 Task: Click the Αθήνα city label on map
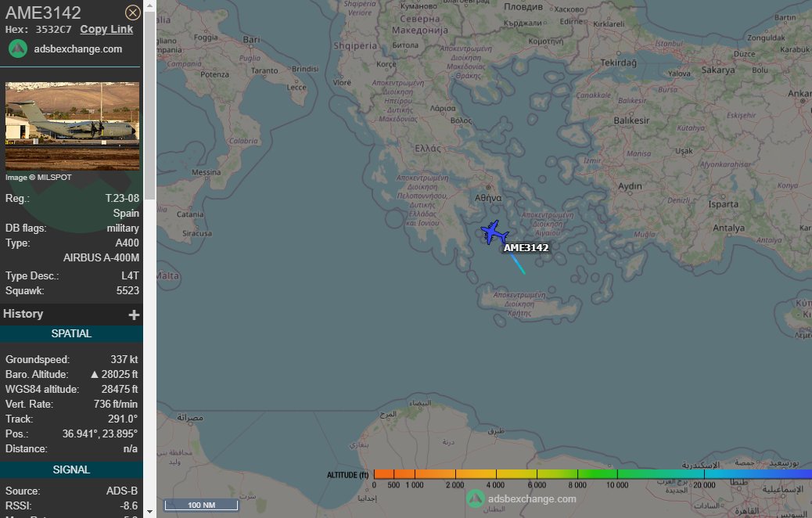[488, 198]
